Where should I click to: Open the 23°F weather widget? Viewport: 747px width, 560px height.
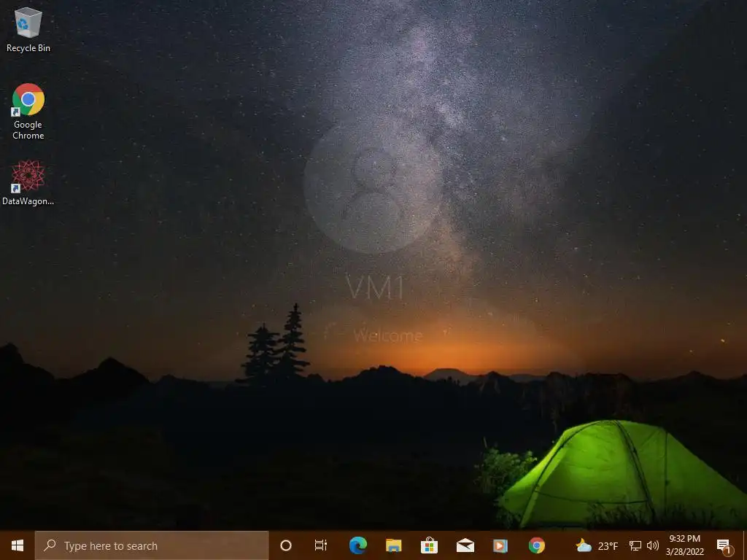(597, 545)
